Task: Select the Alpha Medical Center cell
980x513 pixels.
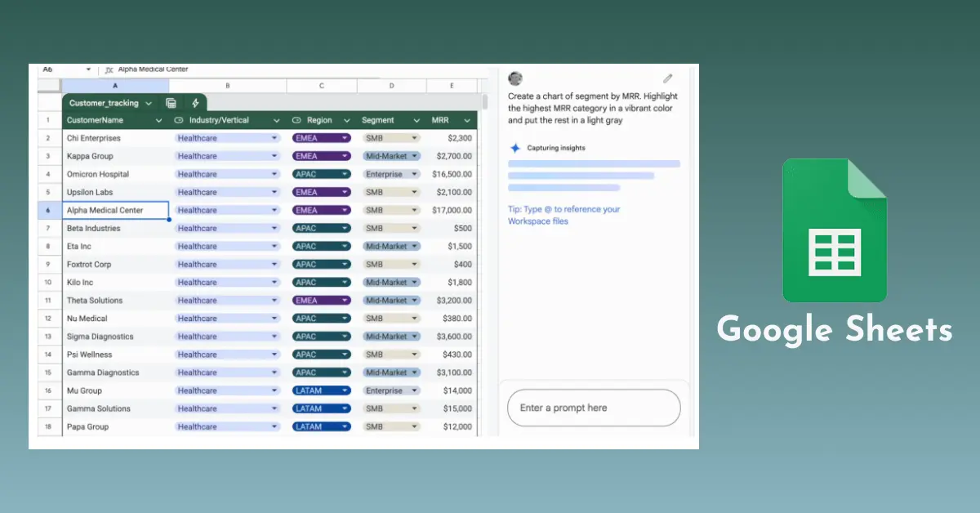Action: 115,210
